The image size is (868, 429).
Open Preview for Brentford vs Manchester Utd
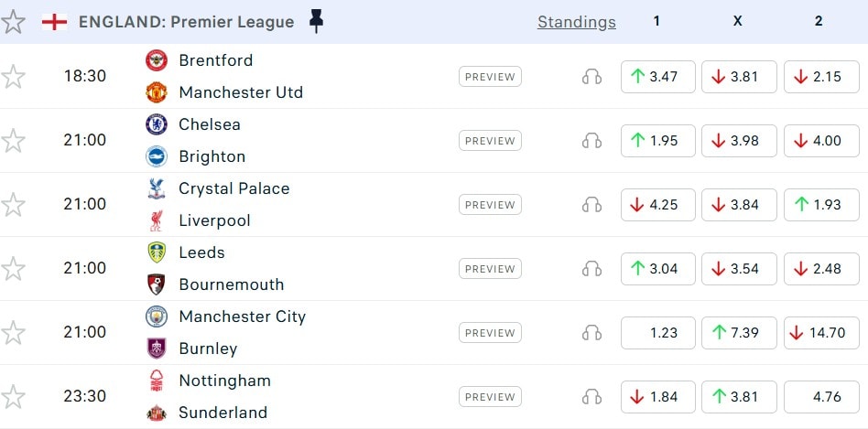pos(490,77)
